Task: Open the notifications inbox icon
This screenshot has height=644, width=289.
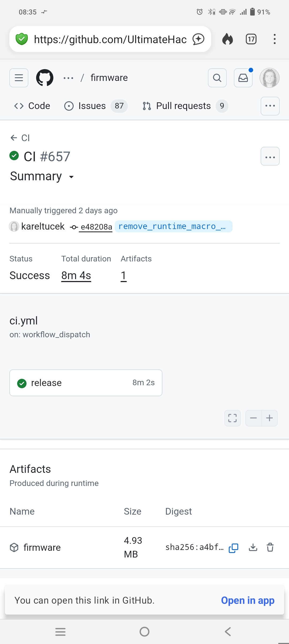Action: pyautogui.click(x=243, y=78)
